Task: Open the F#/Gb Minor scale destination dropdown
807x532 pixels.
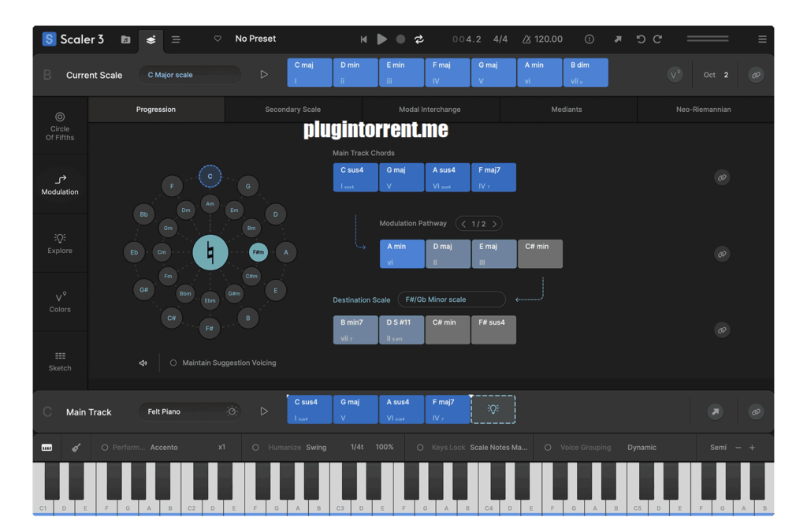Action: pos(452,299)
